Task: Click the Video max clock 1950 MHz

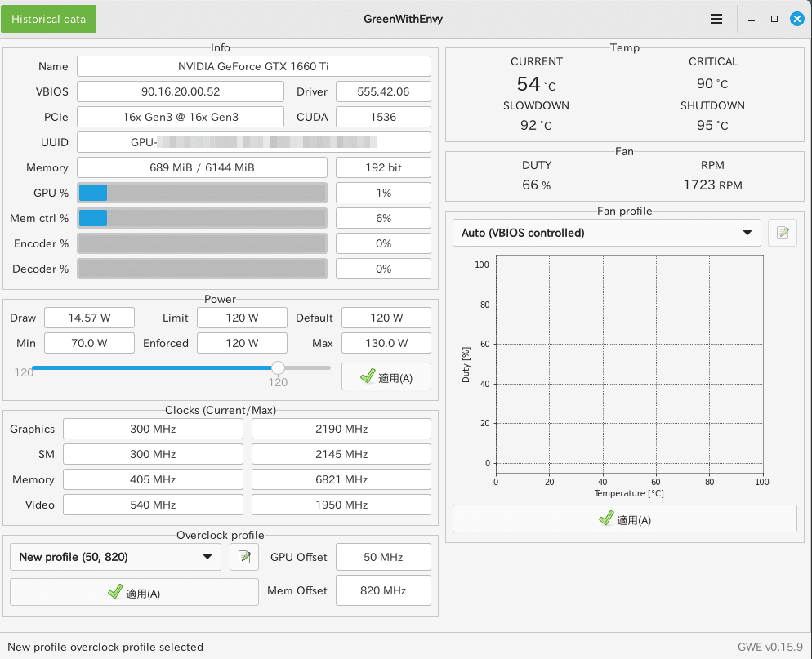Action: pos(341,505)
